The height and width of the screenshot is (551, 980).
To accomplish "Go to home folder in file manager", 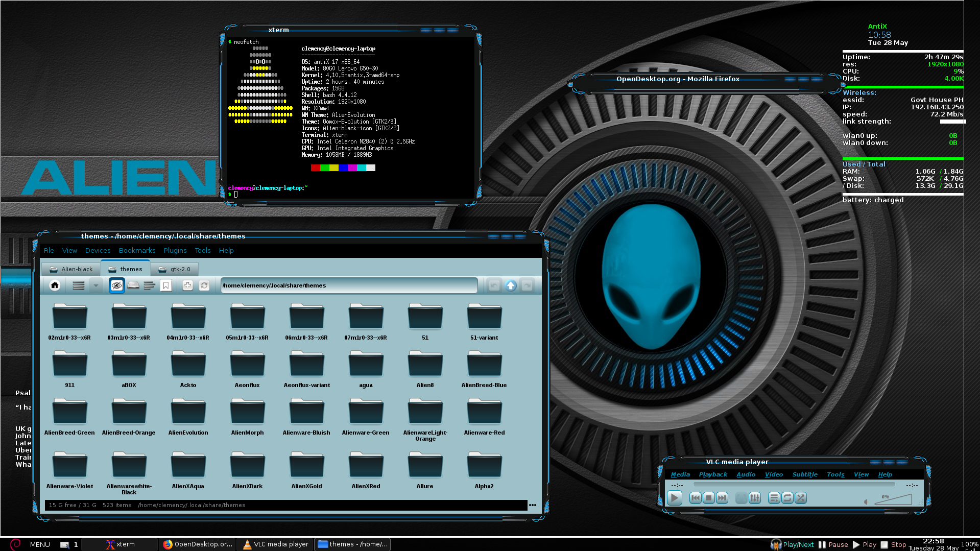I will [x=55, y=285].
